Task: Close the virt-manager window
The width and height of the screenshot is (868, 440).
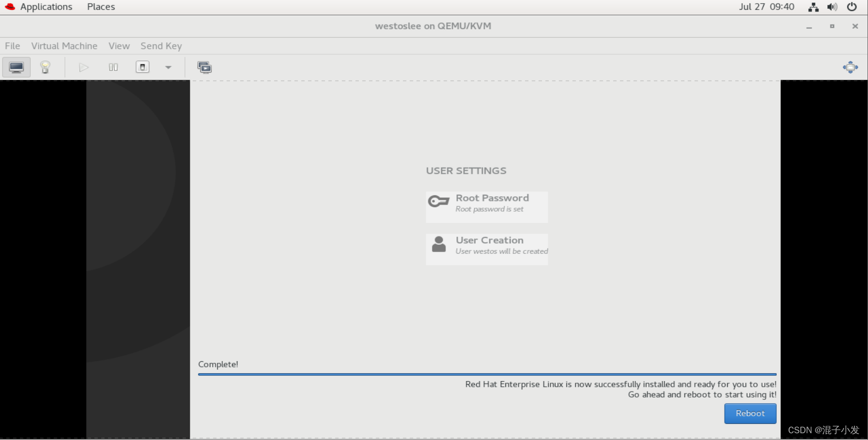Action: pos(855,26)
